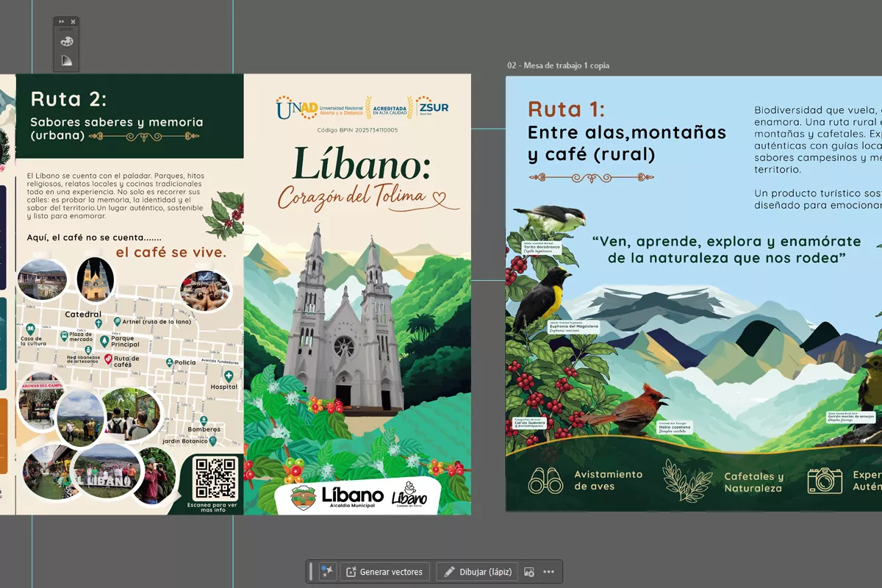Select the Catedral map label
882x588 pixels.
tap(83, 314)
